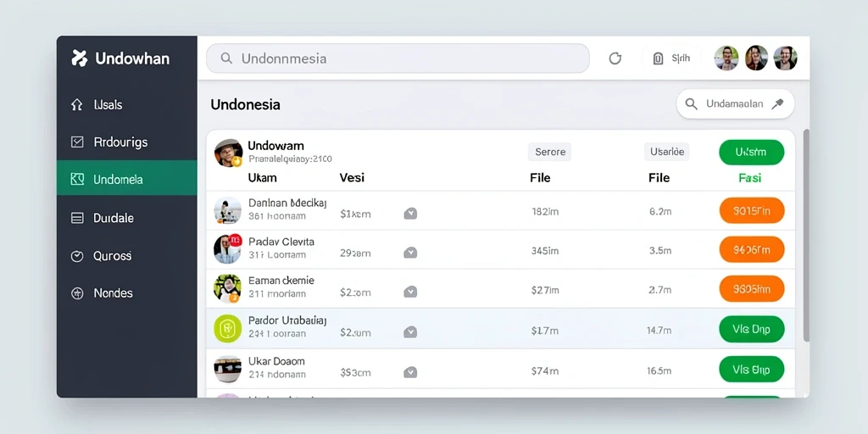Click the badge icon in Daninan Mecikaj row
Screen dimensions: 868x434
tap(410, 214)
